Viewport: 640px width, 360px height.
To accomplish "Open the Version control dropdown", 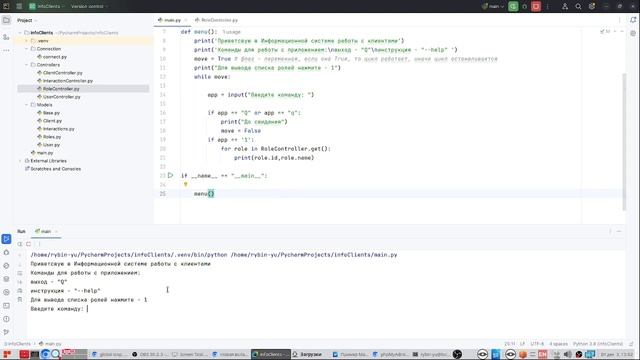I will pos(89,6).
